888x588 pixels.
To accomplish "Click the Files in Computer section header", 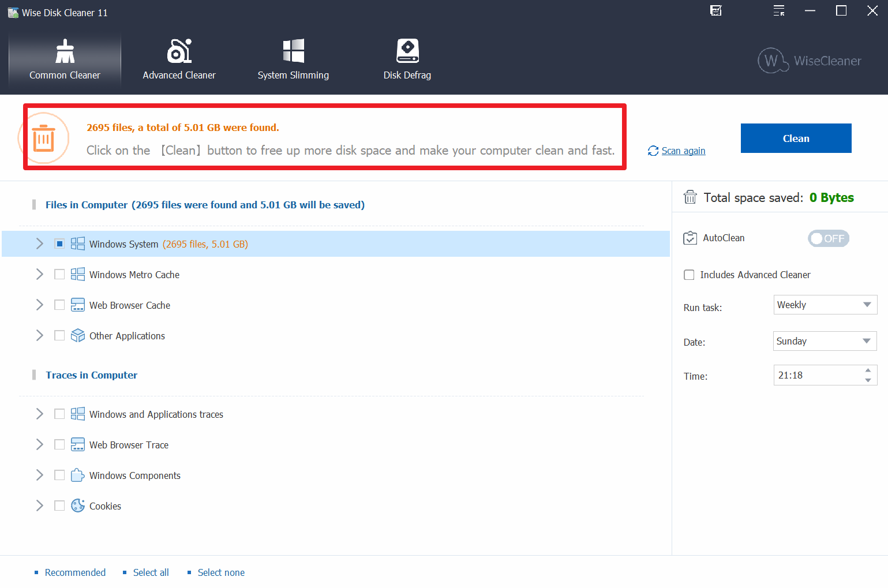I will 205,205.
